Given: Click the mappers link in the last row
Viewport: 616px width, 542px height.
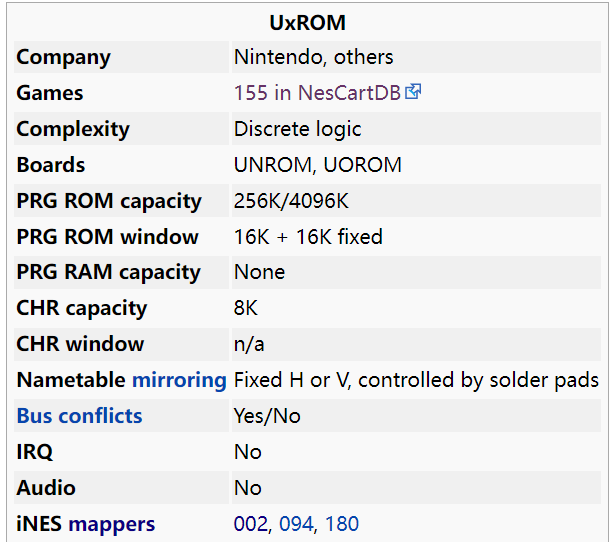Looking at the screenshot, I should tap(111, 524).
